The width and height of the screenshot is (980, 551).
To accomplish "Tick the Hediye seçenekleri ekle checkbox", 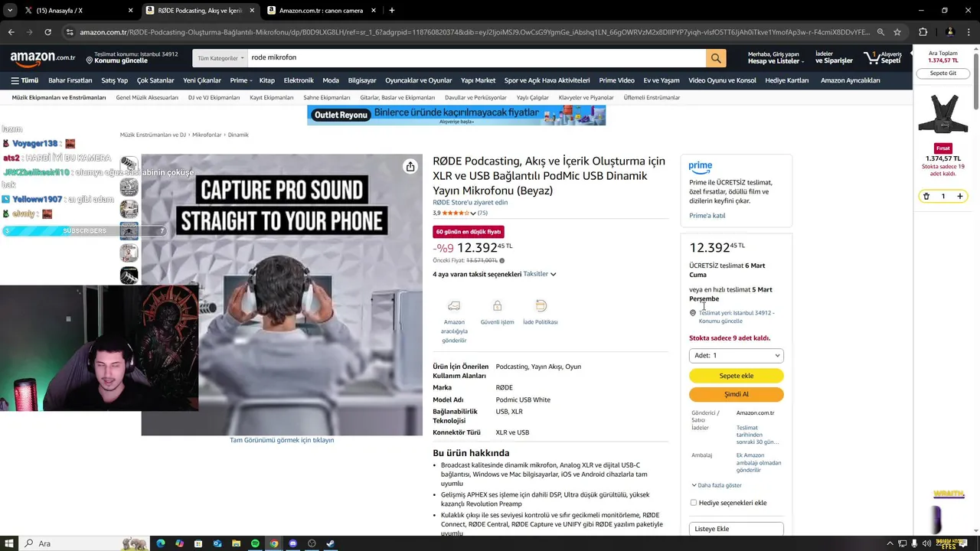I will click(694, 503).
